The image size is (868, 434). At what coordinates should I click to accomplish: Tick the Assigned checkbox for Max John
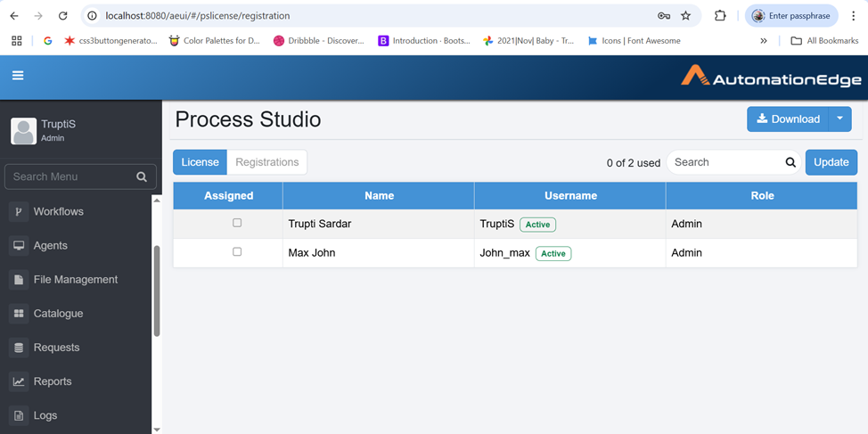(x=237, y=251)
